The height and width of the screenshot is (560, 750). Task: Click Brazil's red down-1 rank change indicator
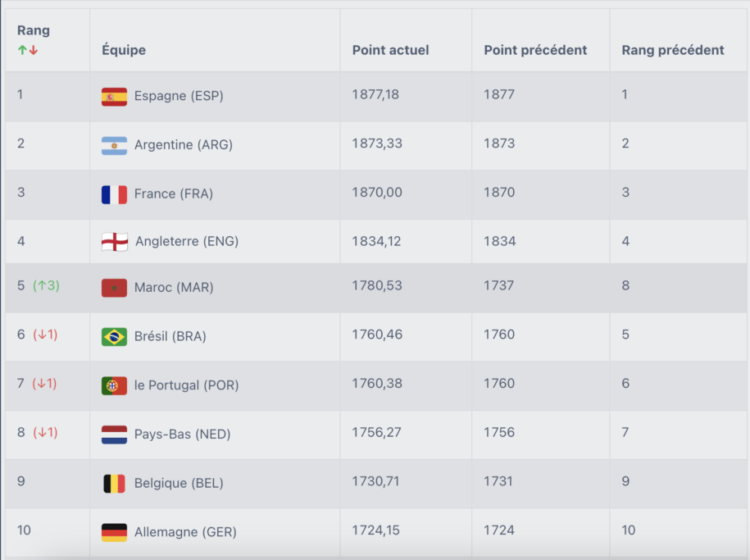45,335
